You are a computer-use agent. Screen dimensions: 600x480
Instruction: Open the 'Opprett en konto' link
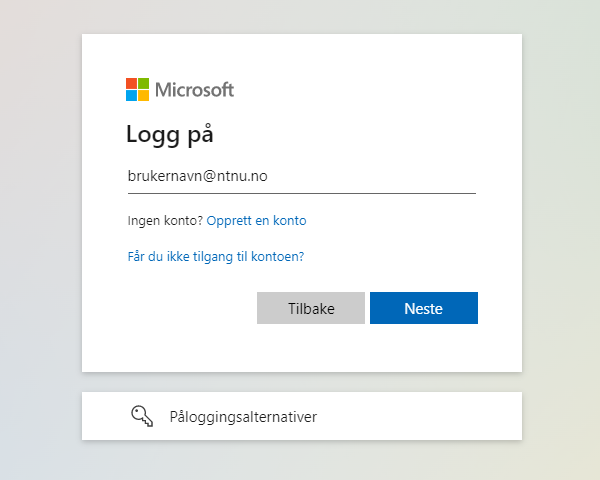(x=256, y=220)
